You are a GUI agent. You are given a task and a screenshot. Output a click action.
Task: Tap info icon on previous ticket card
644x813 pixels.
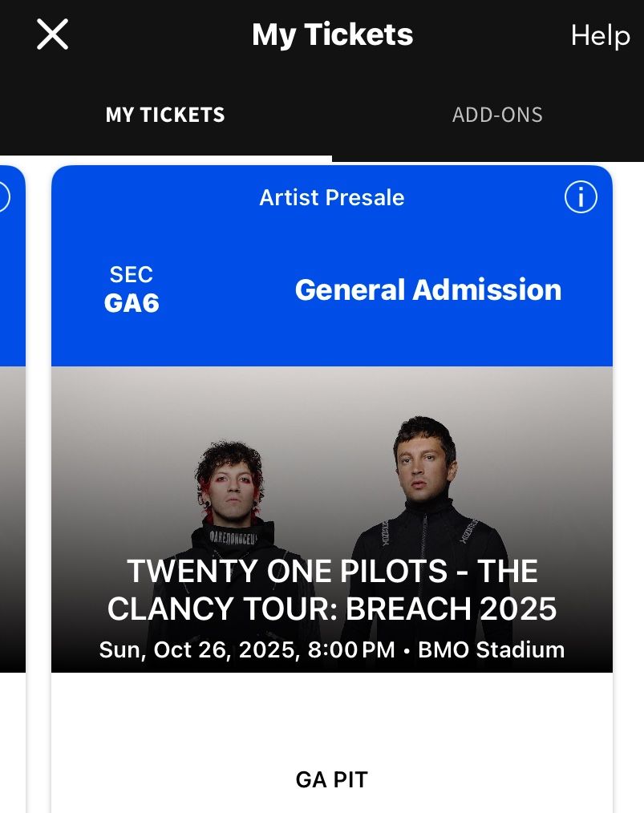tap(3, 197)
